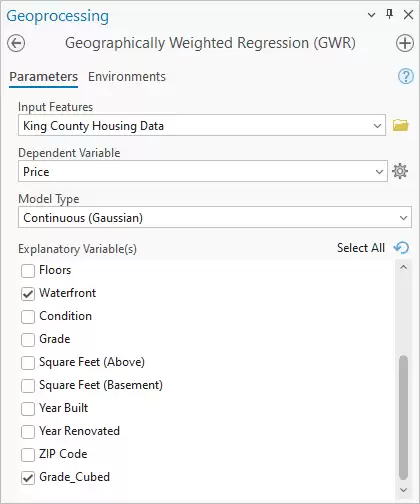
Task: Switch to the Environments tab
Action: coord(127,77)
